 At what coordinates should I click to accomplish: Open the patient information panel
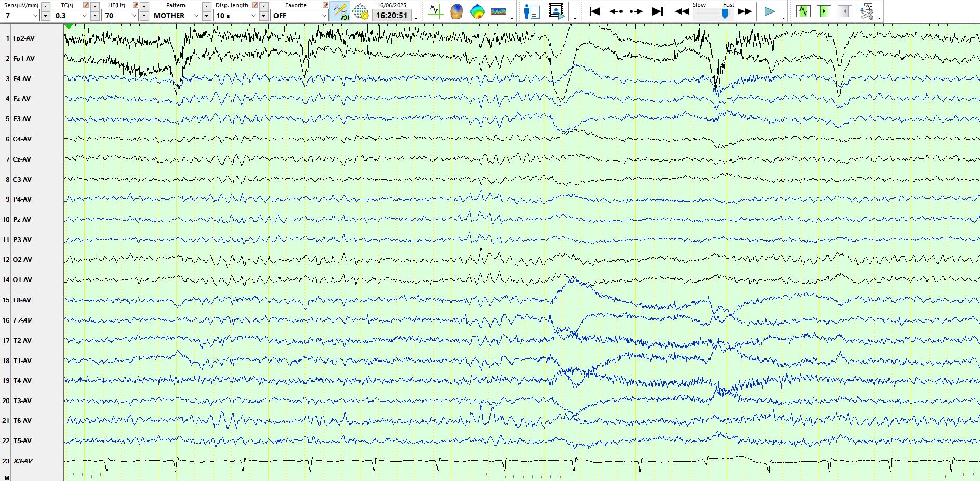pos(532,11)
